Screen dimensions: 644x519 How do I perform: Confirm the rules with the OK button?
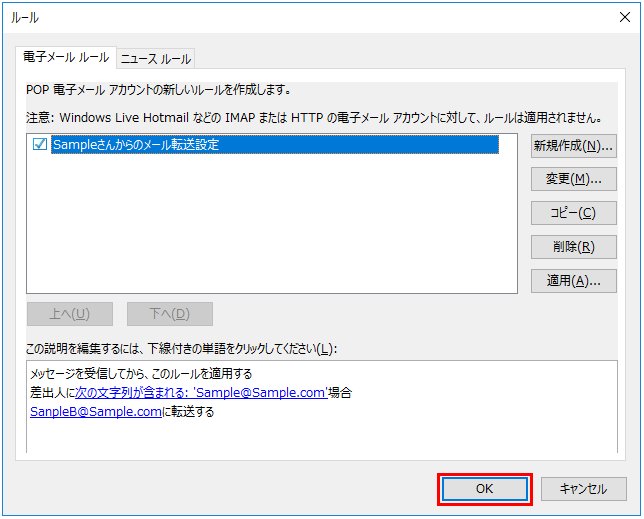(x=485, y=489)
